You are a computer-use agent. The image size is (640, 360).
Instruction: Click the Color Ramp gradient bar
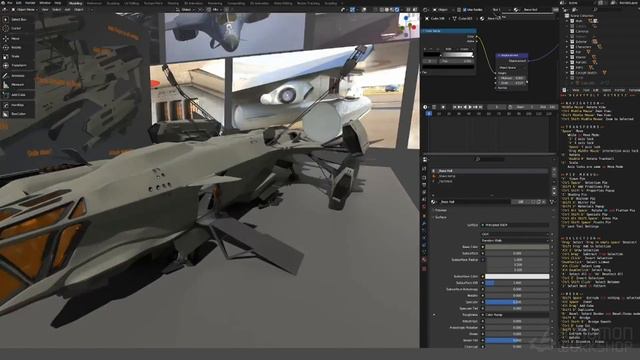(x=449, y=54)
